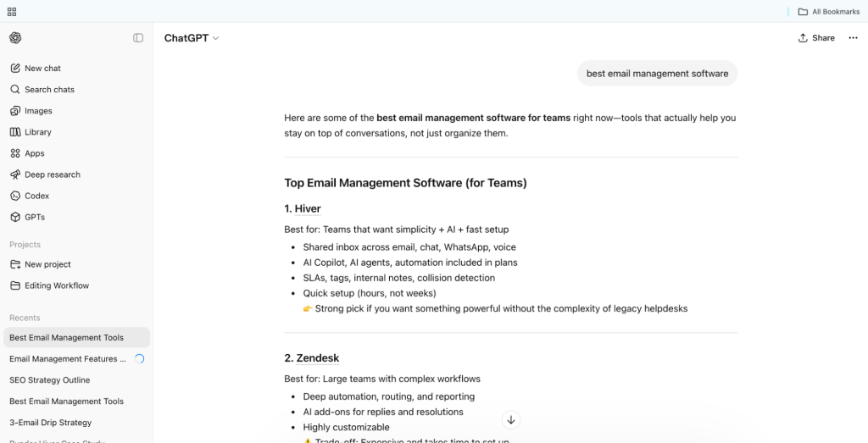
Task: Open the three-dot conversation options menu
Action: pyautogui.click(x=853, y=37)
